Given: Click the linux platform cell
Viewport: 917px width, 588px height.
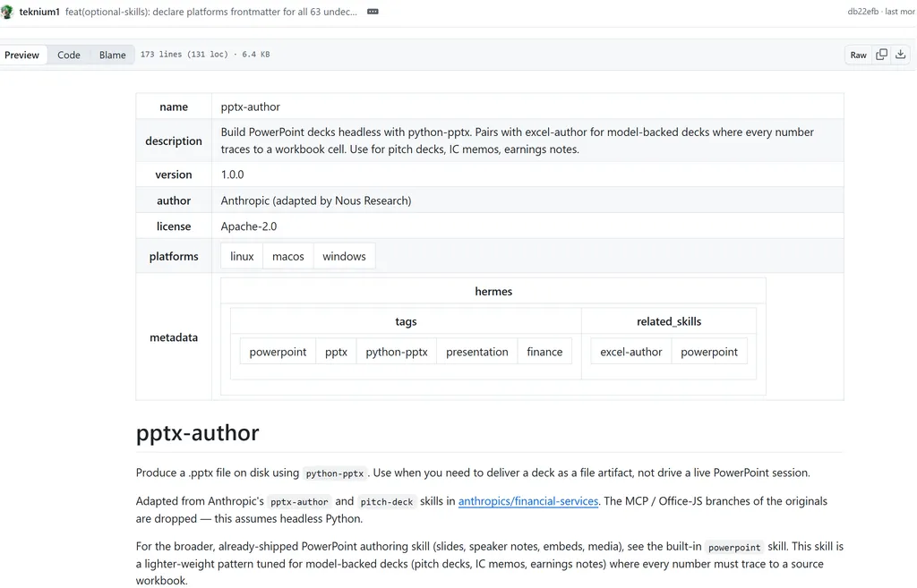Looking at the screenshot, I should (x=242, y=256).
